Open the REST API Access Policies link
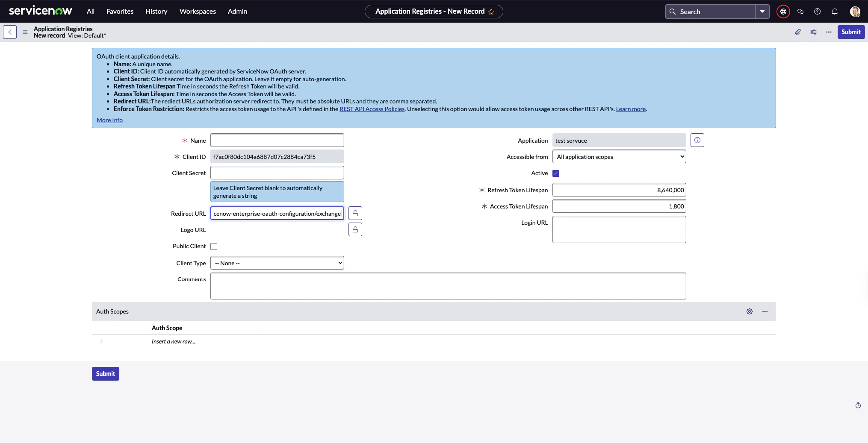This screenshot has height=443, width=868. point(372,109)
